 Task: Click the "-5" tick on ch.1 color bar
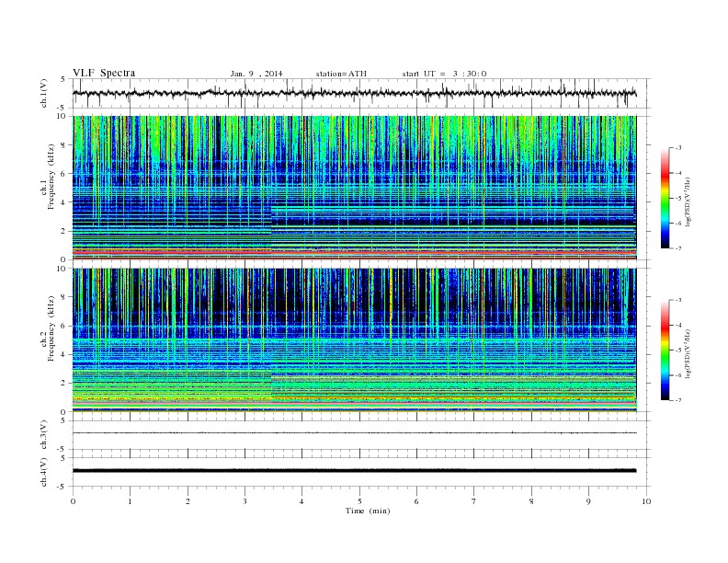pyautogui.click(x=678, y=199)
